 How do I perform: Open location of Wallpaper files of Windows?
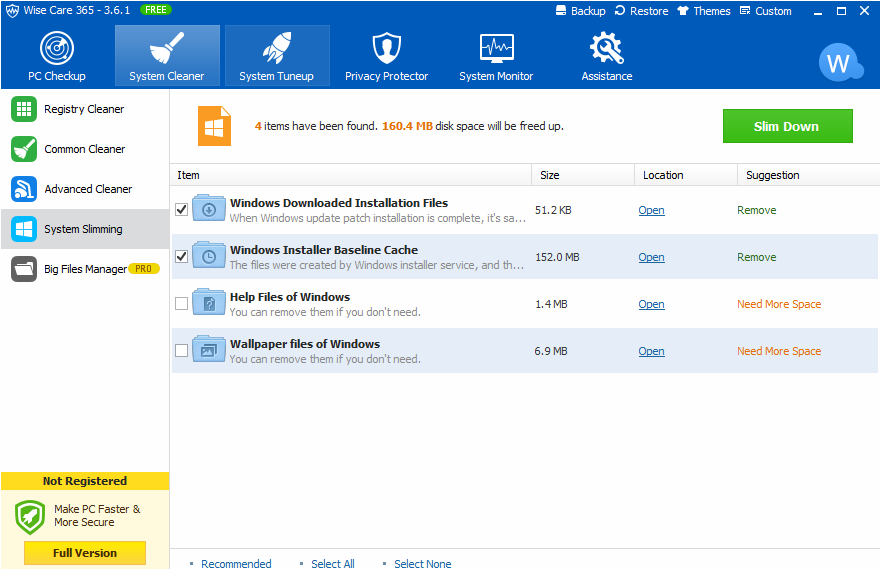[x=651, y=351]
